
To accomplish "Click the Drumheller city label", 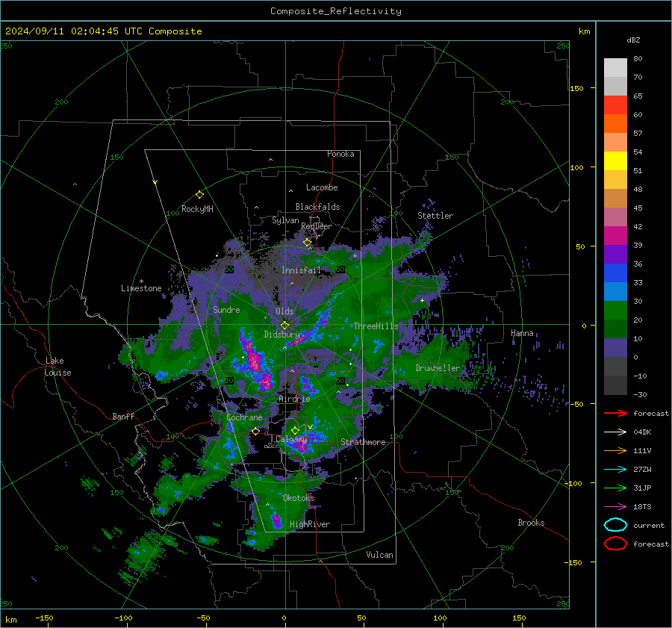I will pyautogui.click(x=438, y=368).
